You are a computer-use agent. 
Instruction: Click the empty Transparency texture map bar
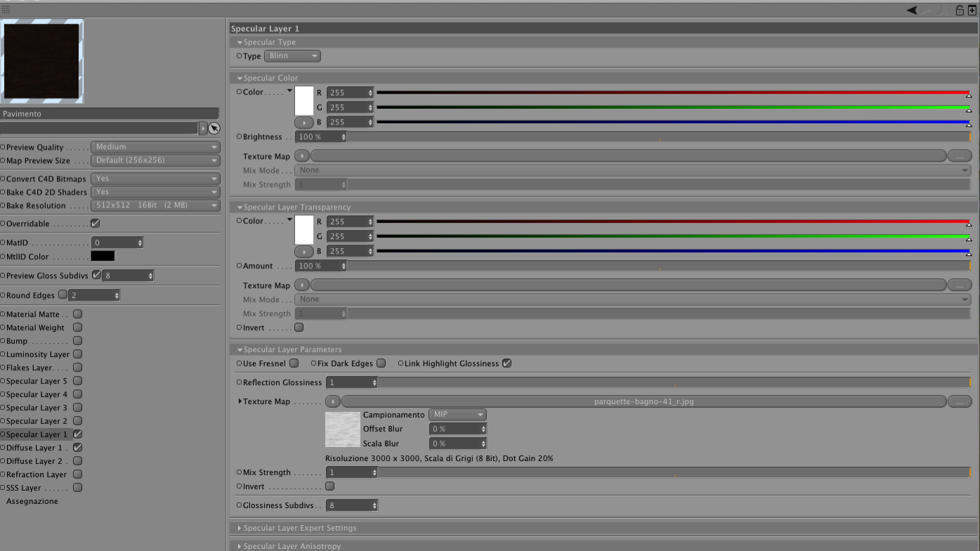(x=629, y=285)
